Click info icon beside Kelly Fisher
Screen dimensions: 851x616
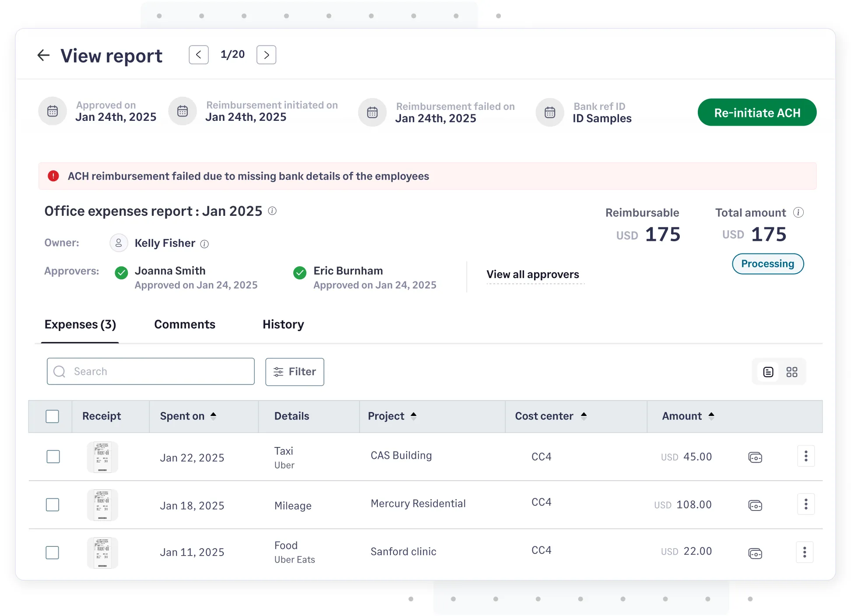click(204, 244)
